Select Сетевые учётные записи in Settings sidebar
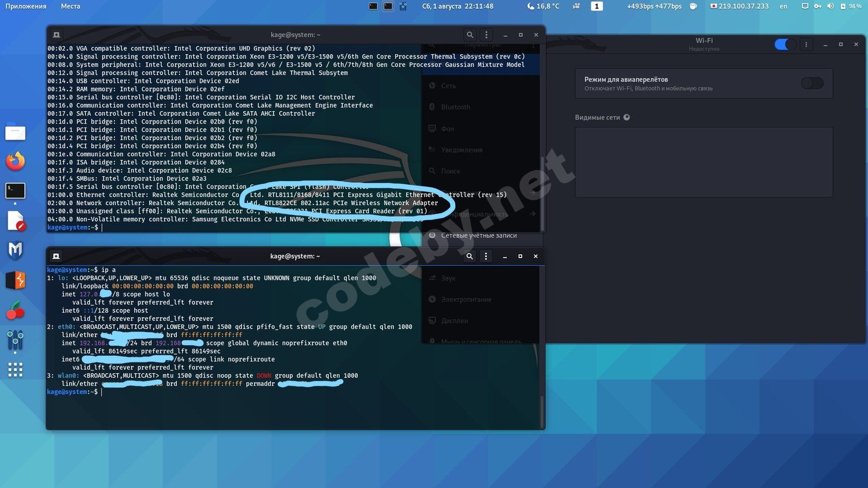The image size is (868, 488). click(x=478, y=235)
